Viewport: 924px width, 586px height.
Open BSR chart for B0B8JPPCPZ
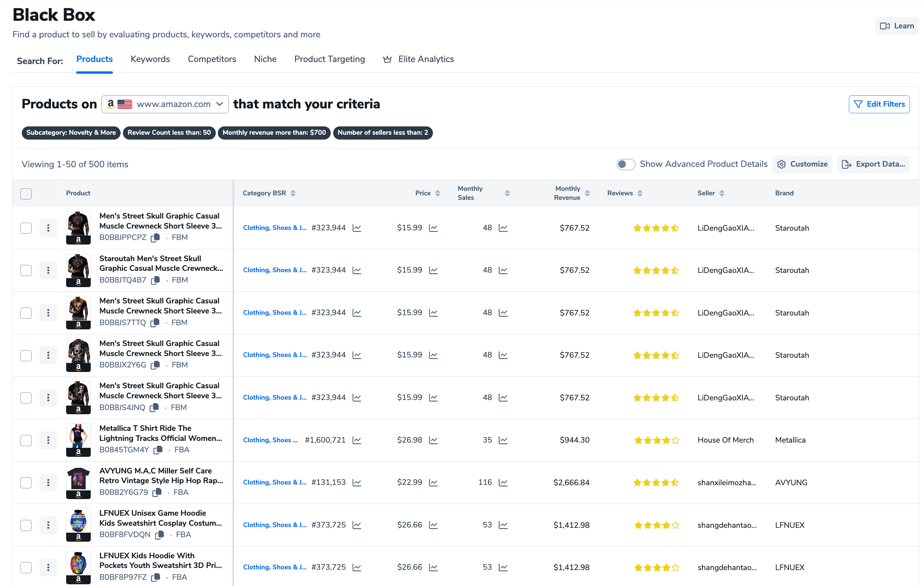click(357, 228)
